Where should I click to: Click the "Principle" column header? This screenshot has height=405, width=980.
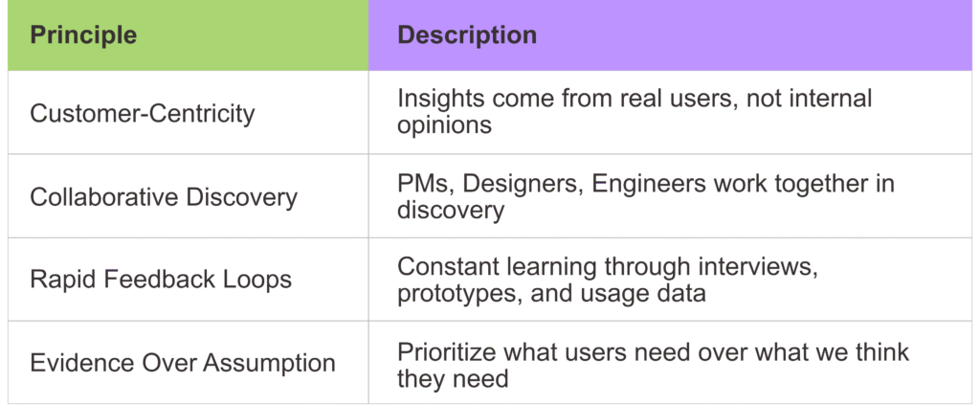point(83,36)
